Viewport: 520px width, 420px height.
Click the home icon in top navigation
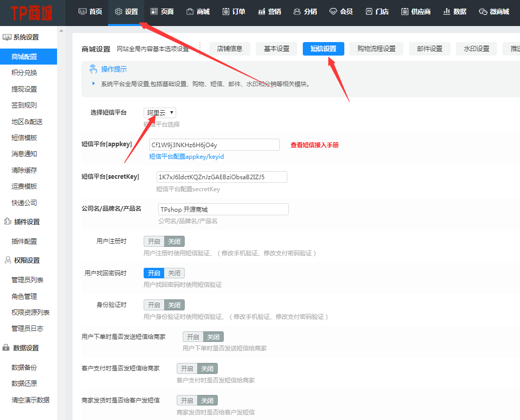(83, 12)
